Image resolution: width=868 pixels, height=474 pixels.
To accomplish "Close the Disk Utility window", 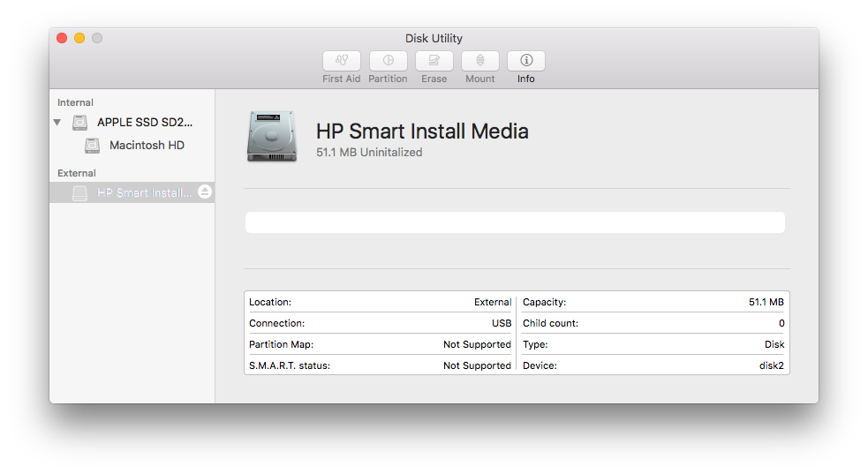I will (62, 38).
